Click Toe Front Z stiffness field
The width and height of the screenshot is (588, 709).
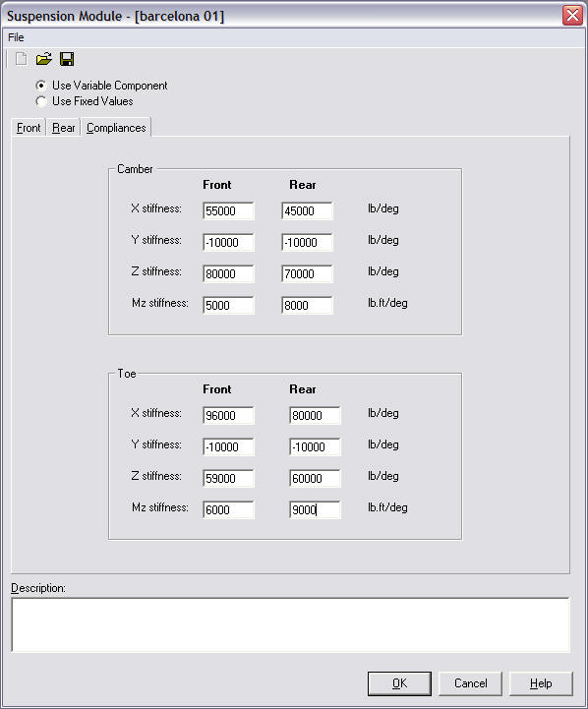[x=228, y=478]
